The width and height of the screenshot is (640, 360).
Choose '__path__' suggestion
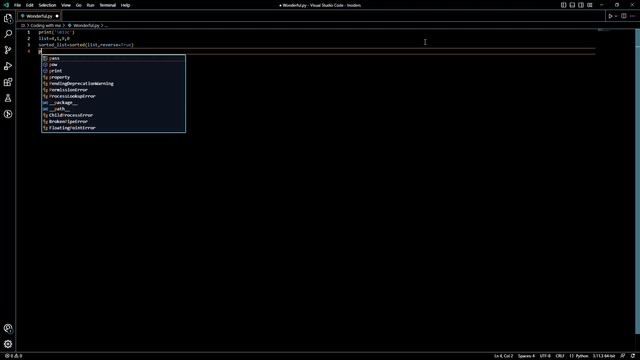click(113, 109)
